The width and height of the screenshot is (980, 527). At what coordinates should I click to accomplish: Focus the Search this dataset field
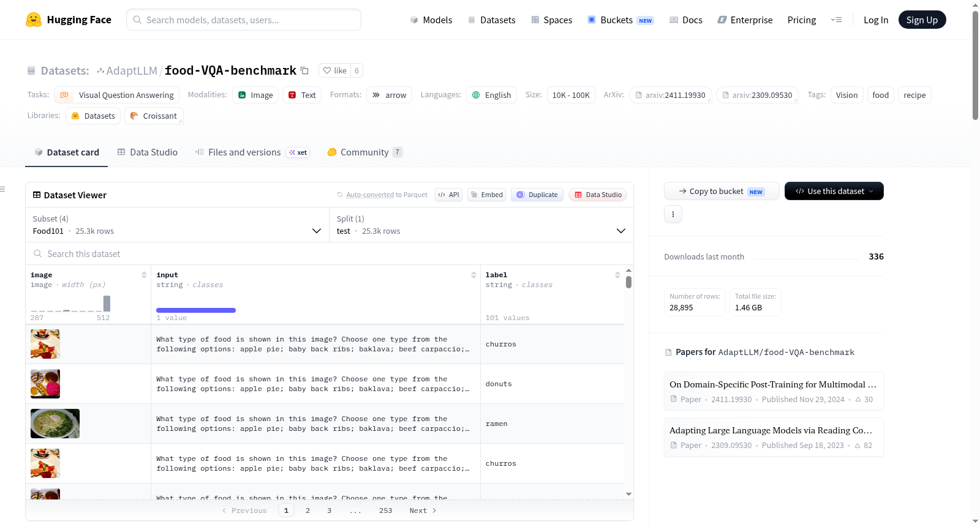330,253
